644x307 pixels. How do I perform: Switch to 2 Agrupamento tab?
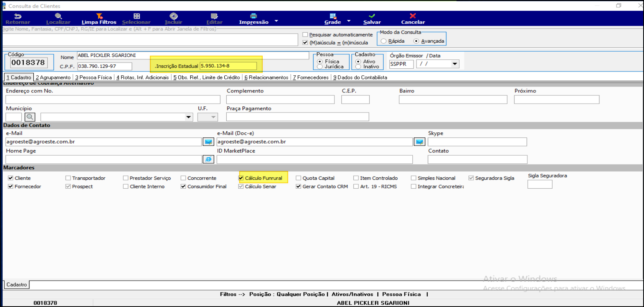pyautogui.click(x=53, y=77)
